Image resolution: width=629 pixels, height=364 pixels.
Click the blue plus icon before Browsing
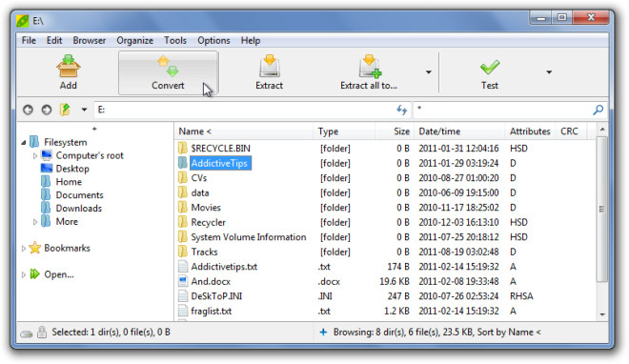(323, 332)
